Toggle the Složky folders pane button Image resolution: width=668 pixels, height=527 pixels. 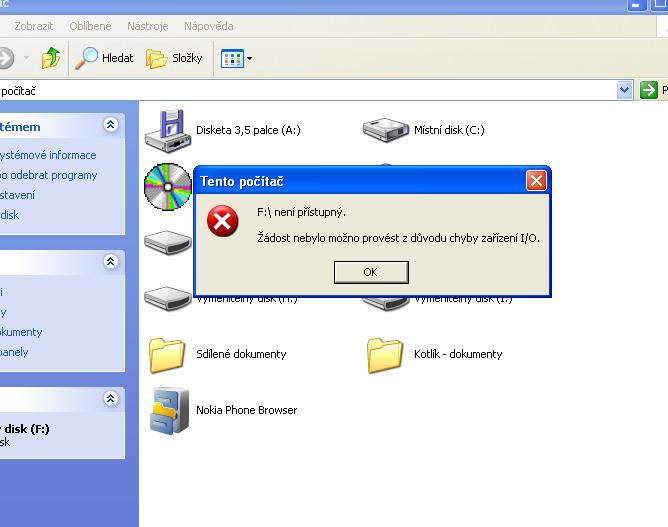(175, 58)
